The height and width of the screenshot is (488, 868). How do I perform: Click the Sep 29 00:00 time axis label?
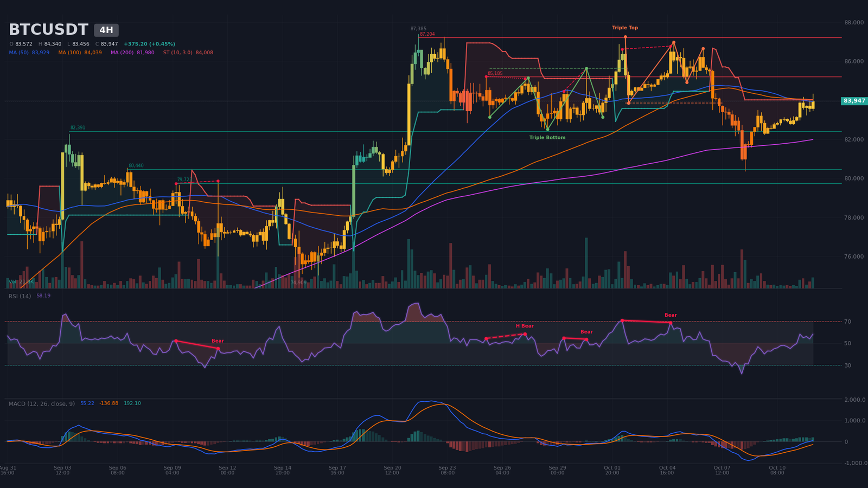[557, 470]
